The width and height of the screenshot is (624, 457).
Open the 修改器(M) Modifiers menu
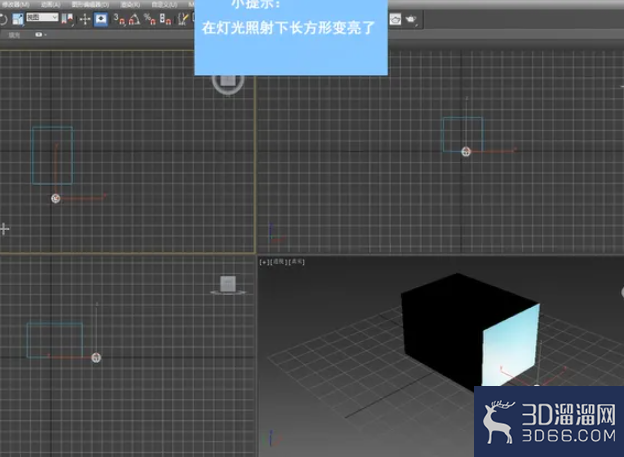coord(15,4)
